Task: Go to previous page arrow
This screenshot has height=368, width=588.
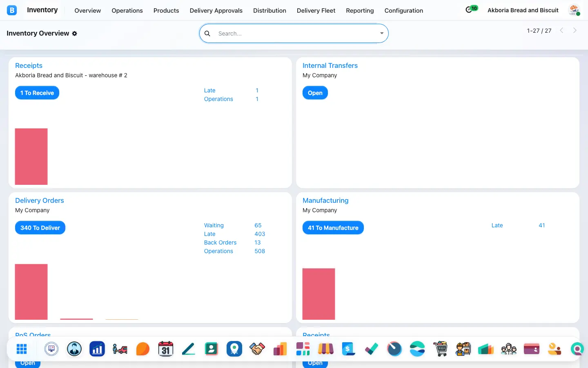Action: click(x=561, y=30)
